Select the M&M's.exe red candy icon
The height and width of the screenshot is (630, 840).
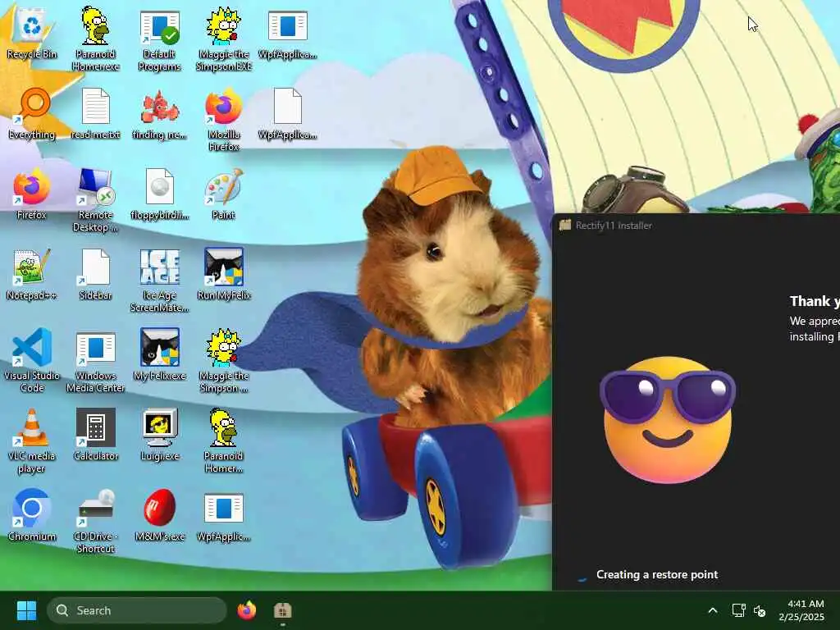(x=160, y=515)
